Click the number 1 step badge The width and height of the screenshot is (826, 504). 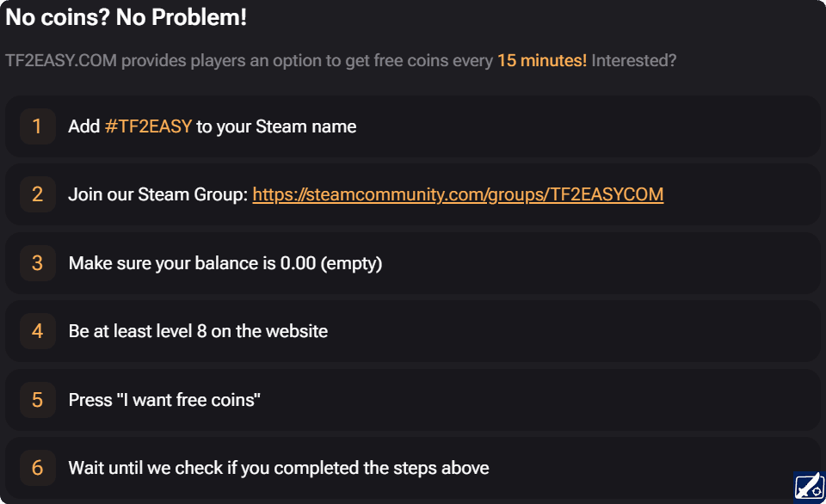[37, 126]
